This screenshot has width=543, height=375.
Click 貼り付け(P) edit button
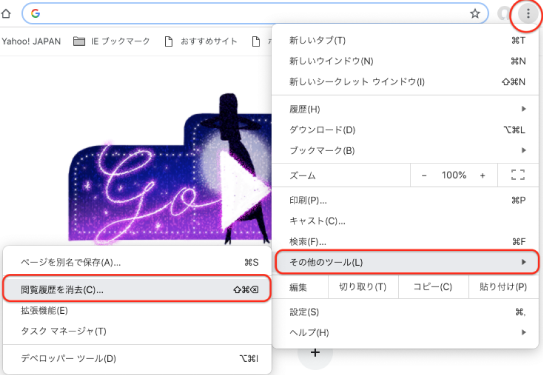coord(503,287)
